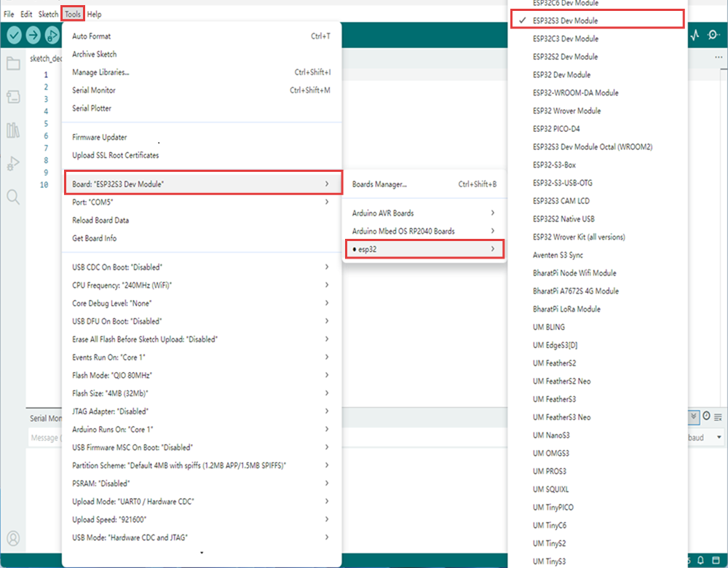Choose Upload SSL Root Certificates
Screen dimensions: 728x568
pyautogui.click(x=202, y=155)
